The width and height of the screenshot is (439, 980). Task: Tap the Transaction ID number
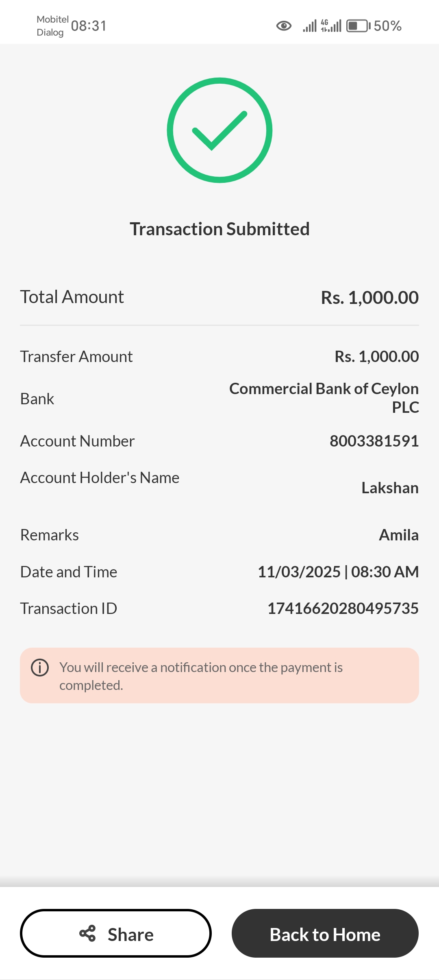[343, 608]
